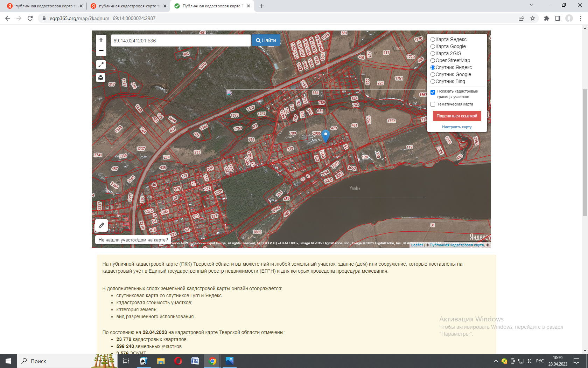
Task: View site security lock info
Action: [44, 18]
